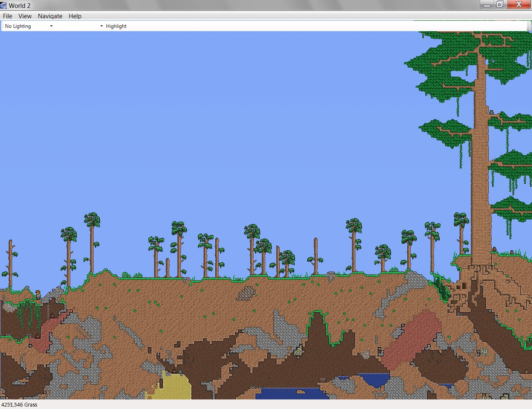Click the World 2 window icon
532x409 pixels.
4,5
